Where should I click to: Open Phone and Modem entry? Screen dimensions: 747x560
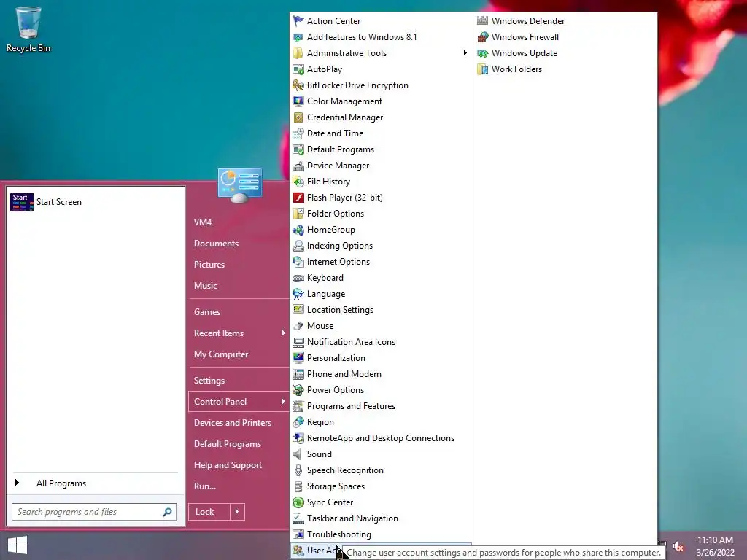pos(344,374)
